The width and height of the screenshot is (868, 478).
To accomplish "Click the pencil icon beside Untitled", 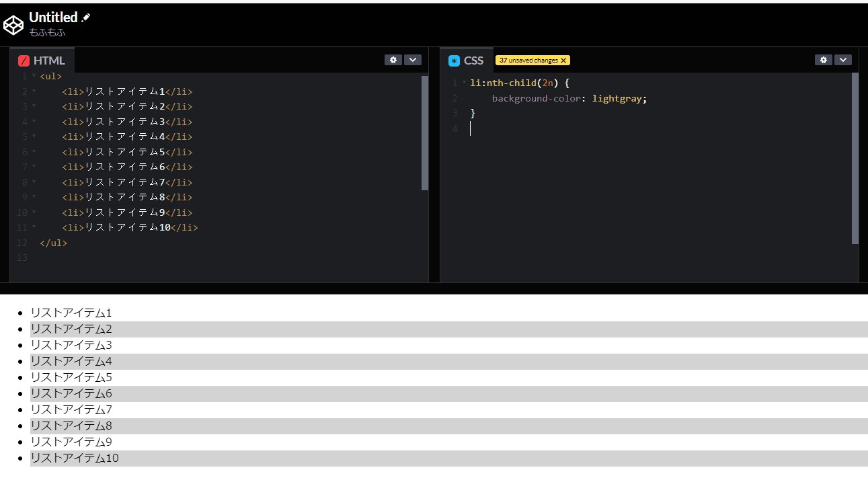I will [85, 18].
